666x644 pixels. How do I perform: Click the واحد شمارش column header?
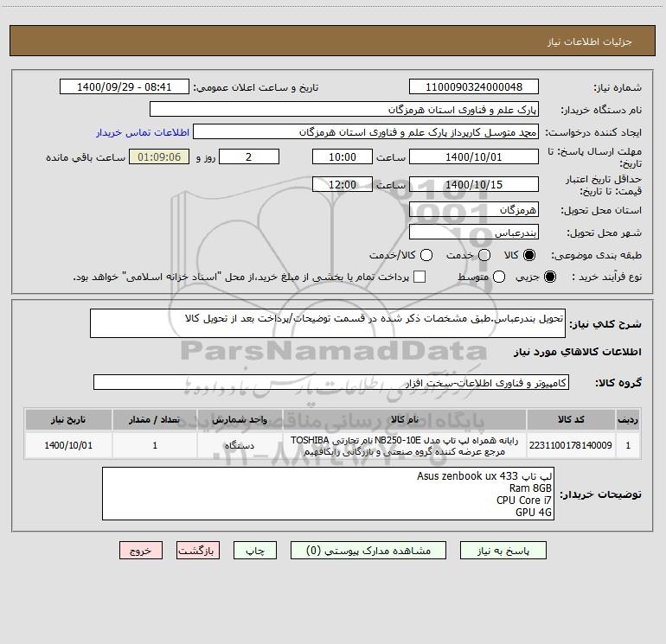tap(240, 420)
